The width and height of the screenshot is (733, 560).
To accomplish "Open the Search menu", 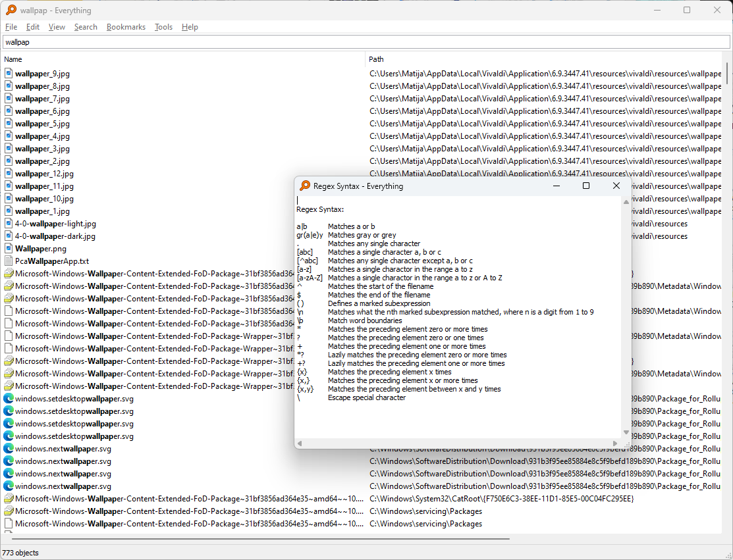I will coord(86,27).
